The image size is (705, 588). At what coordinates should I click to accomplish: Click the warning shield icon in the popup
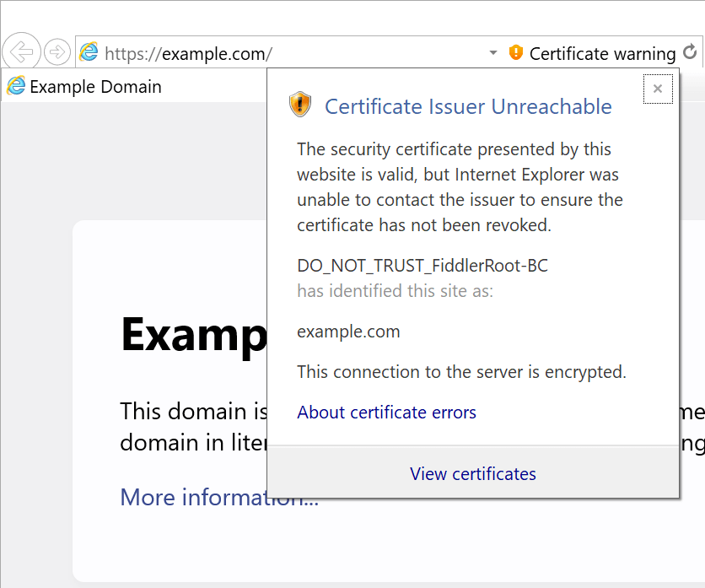tap(300, 105)
